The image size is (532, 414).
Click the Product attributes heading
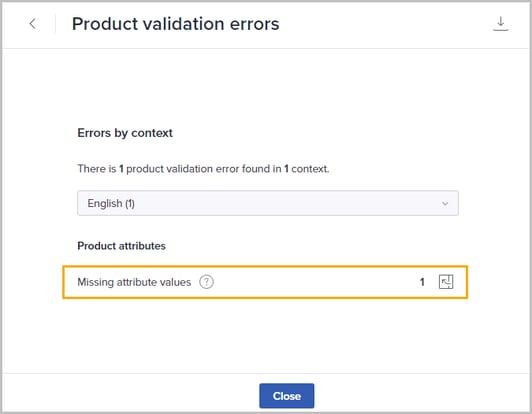coord(121,246)
